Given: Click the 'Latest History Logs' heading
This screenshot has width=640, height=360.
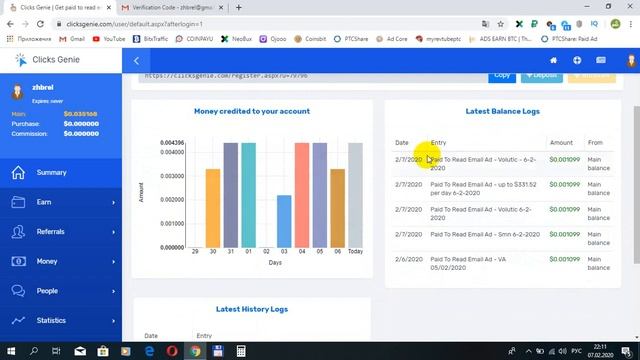Looking at the screenshot, I should point(252,309).
